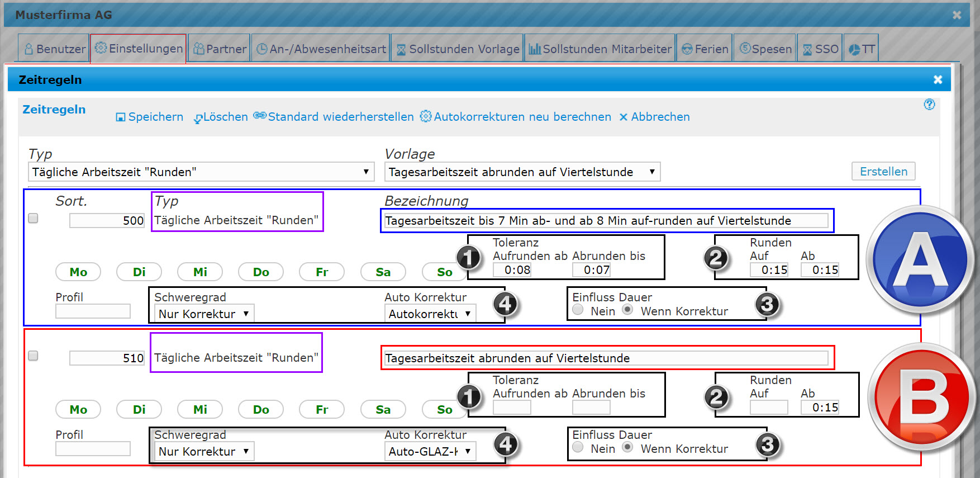Open the help question mark icon

click(929, 105)
